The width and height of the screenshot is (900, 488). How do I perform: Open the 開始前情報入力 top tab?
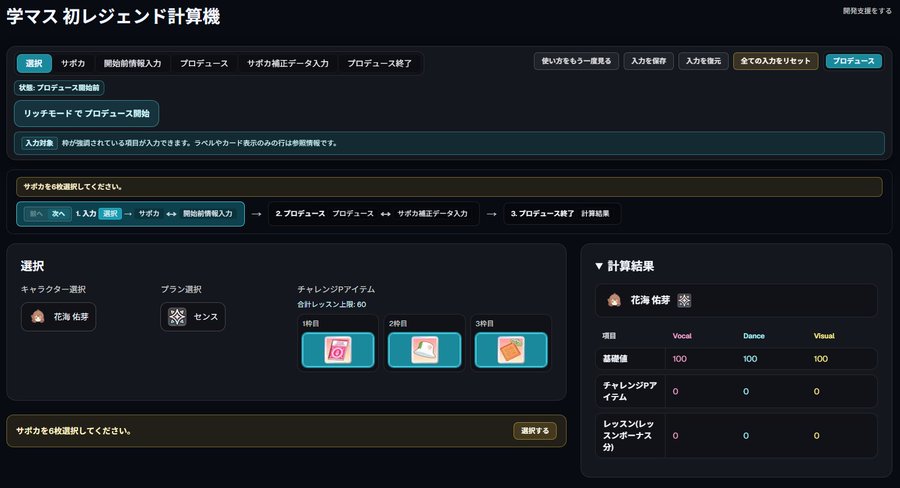point(133,63)
